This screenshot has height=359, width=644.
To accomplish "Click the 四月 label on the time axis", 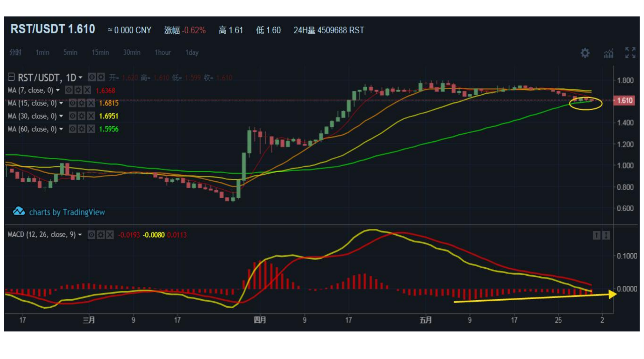I will [260, 320].
